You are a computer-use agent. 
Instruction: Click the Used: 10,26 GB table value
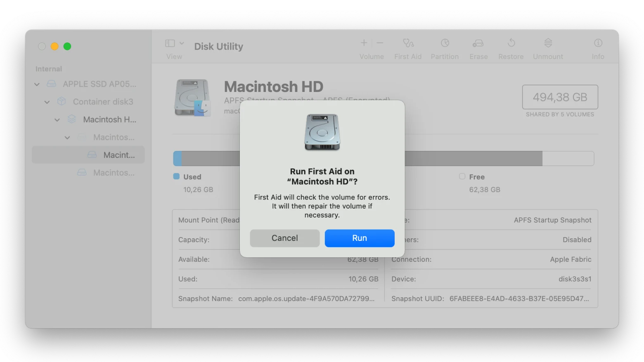click(x=363, y=279)
